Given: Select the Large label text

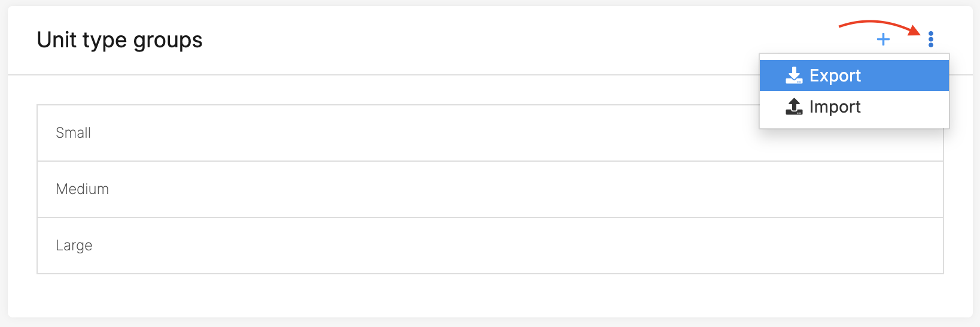Looking at the screenshot, I should coord(74,246).
